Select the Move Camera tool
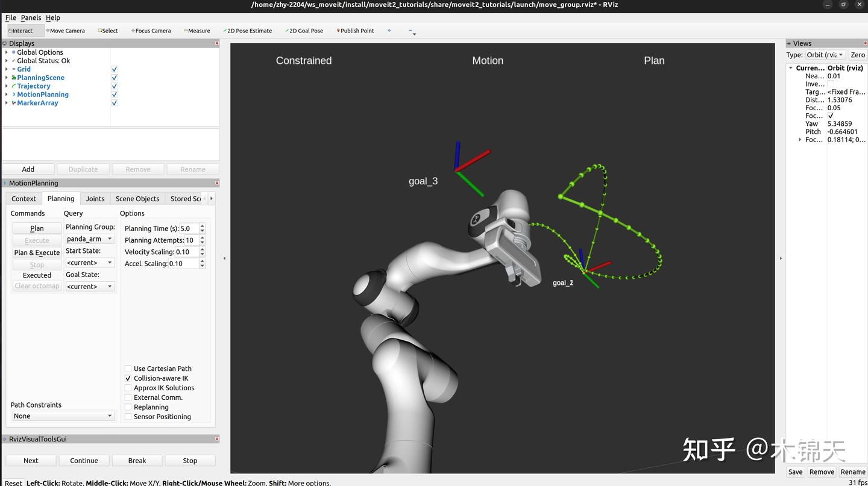The height and width of the screenshot is (486, 868). (64, 30)
